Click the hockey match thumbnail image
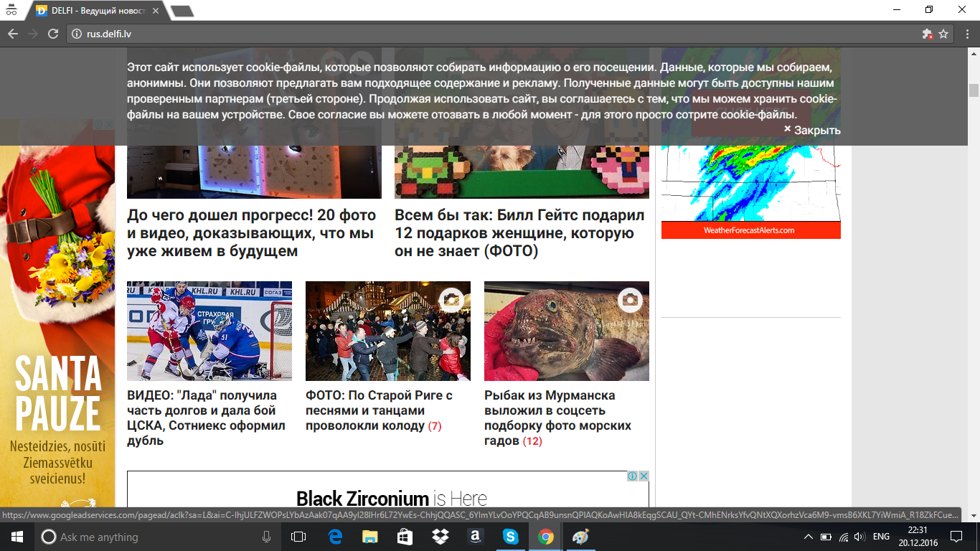Image resolution: width=980 pixels, height=551 pixels. (x=209, y=331)
